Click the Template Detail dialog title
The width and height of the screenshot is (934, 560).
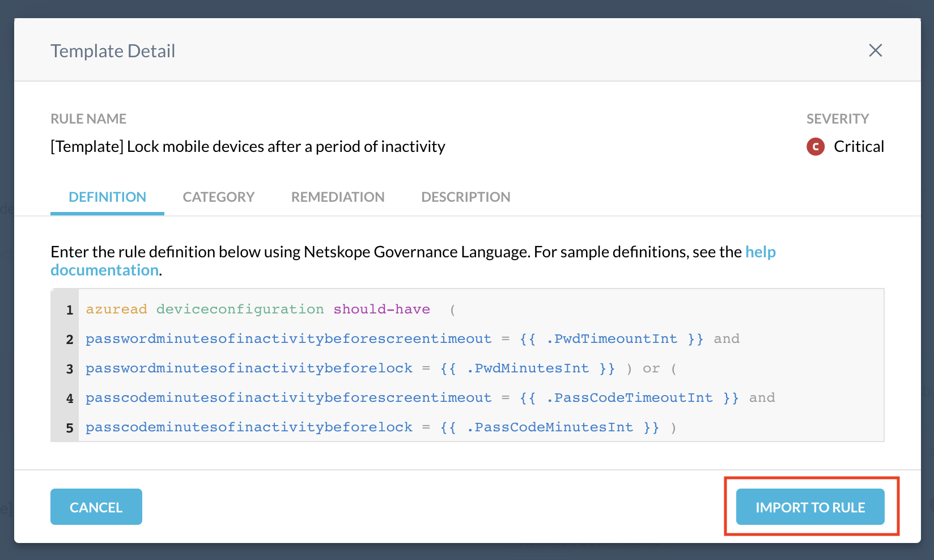click(113, 50)
